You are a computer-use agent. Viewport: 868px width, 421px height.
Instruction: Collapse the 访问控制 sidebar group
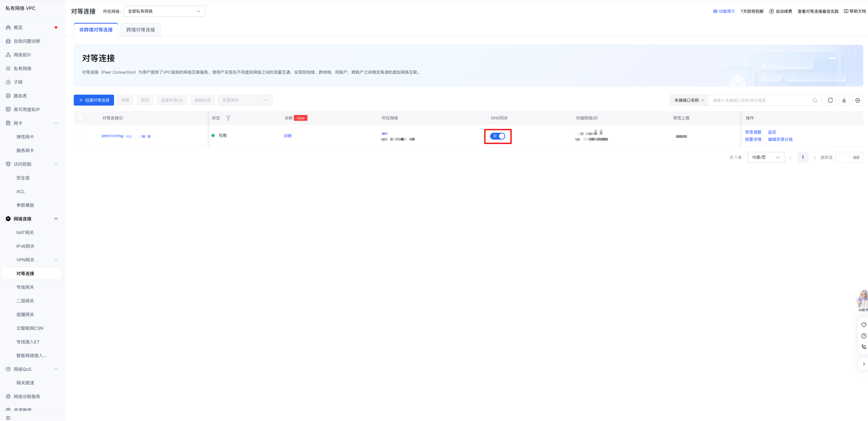tap(56, 164)
